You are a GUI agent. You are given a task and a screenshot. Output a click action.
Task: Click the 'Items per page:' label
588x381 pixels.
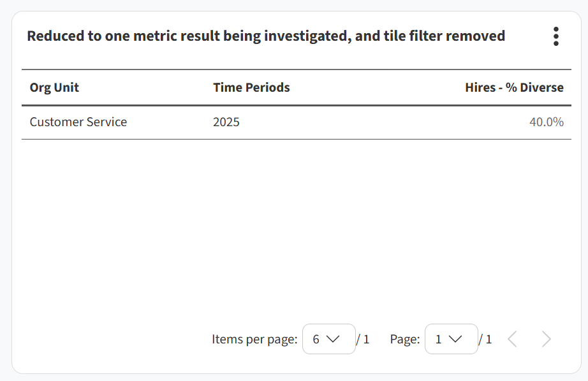pos(254,340)
